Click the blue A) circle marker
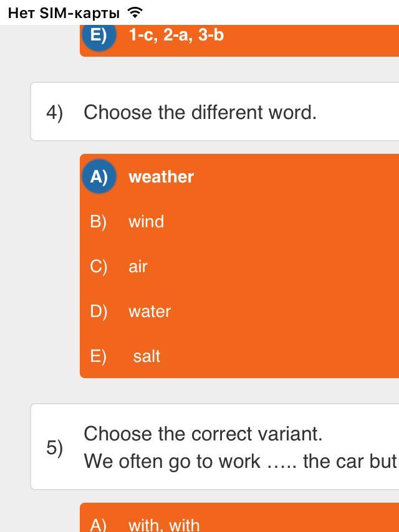The height and width of the screenshot is (532, 399). 99,177
